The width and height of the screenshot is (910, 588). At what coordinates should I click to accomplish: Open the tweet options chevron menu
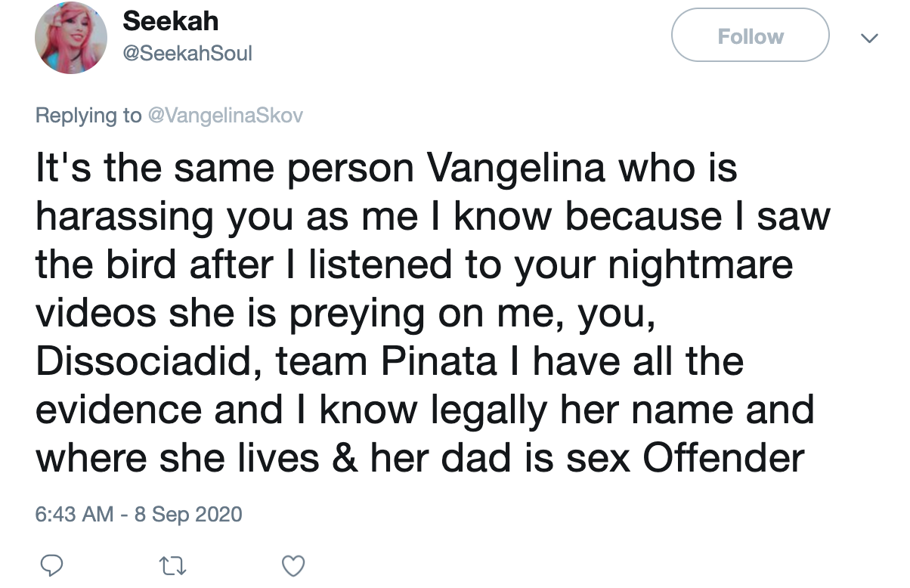point(871,36)
